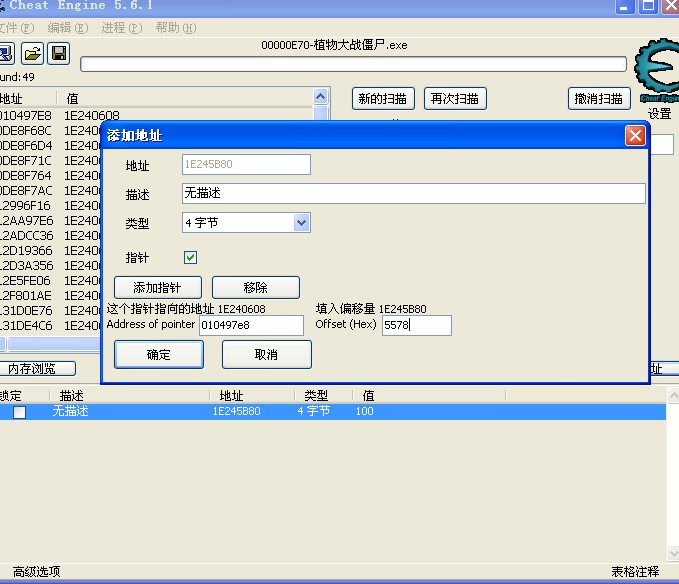Click address table scroll-up arrow
This screenshot has width=679, height=584.
(x=673, y=395)
